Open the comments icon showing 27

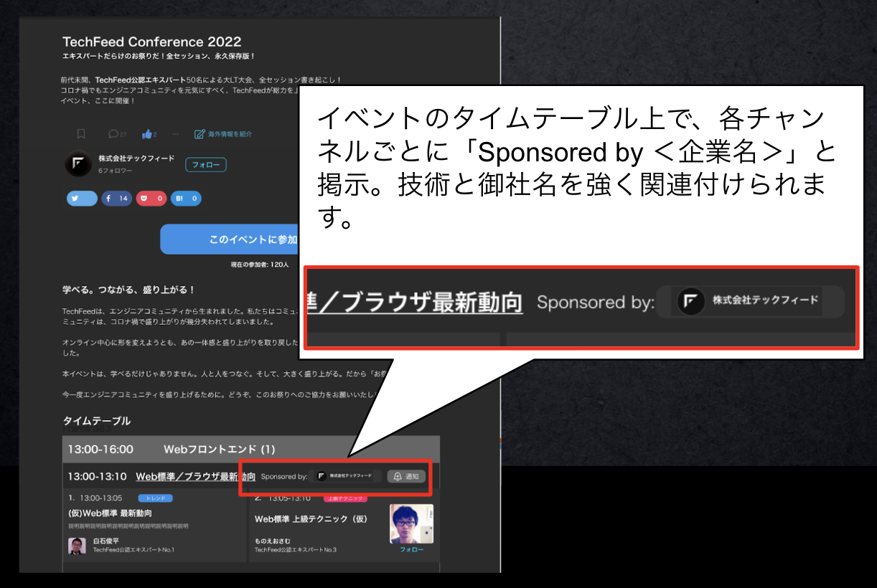(x=117, y=134)
